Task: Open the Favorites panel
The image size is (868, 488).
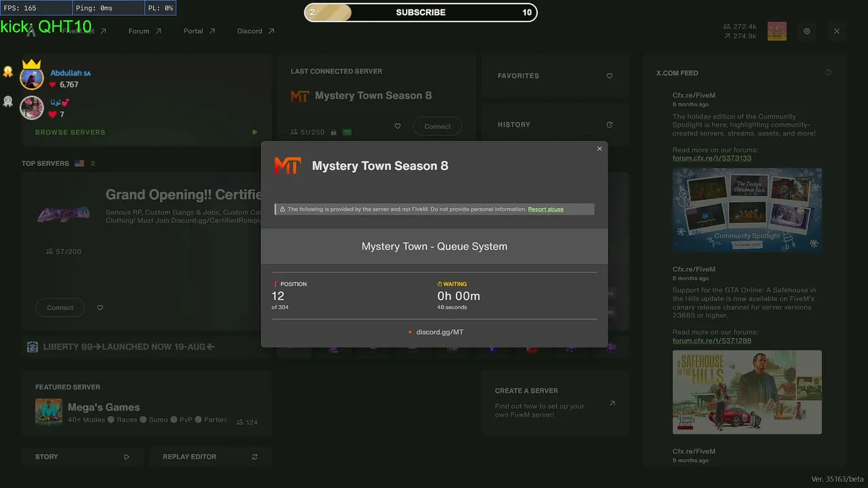Action: pos(555,76)
